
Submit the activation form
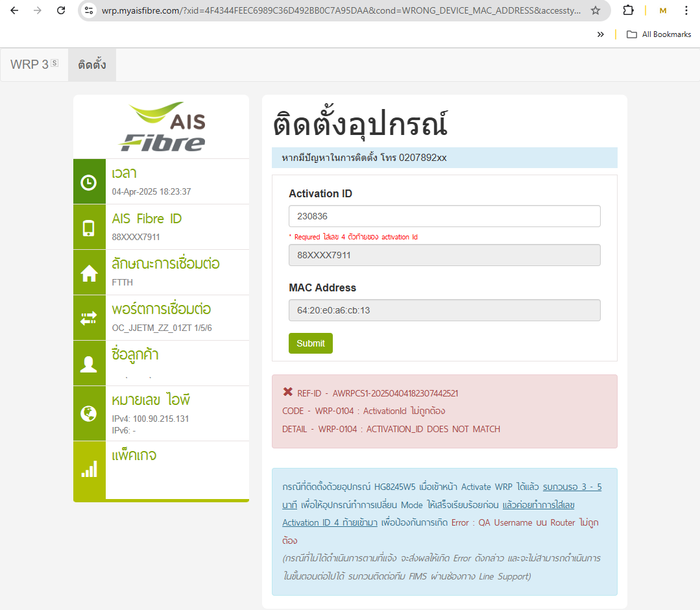pyautogui.click(x=311, y=343)
